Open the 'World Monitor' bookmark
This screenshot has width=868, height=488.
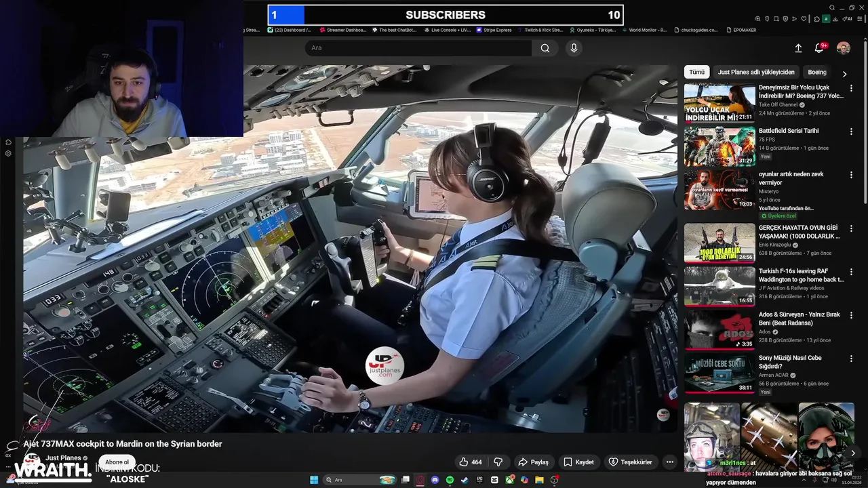click(644, 30)
